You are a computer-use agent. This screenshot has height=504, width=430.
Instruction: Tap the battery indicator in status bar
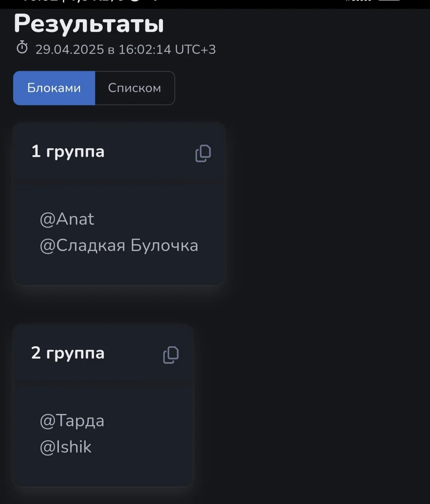click(389, 1)
